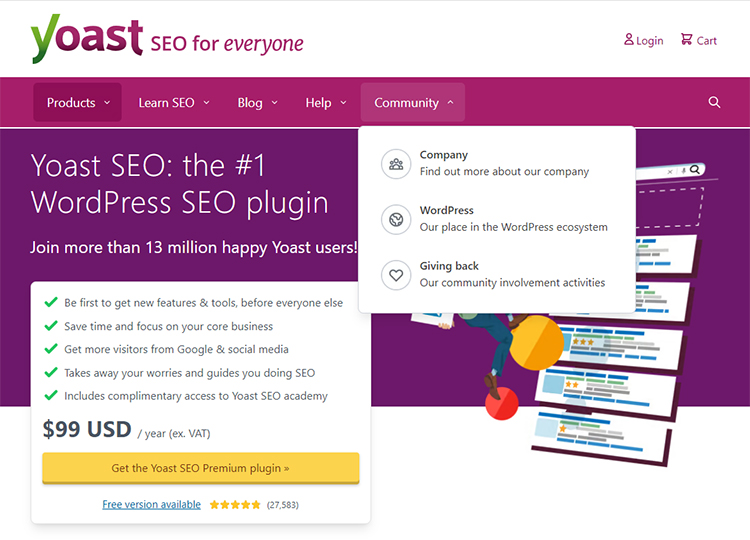Click the illustration search bar magnifier
The image size is (750, 540).
(x=695, y=169)
